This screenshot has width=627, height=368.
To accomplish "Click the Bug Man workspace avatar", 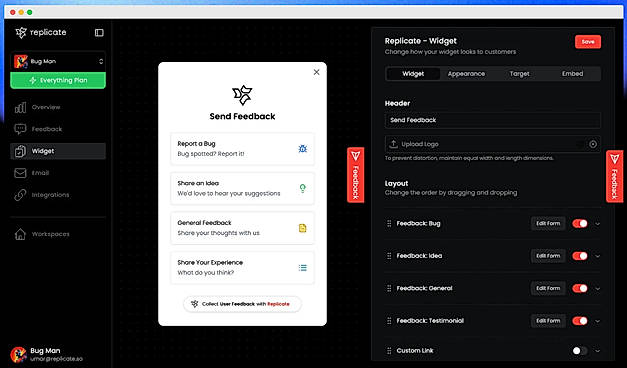I will tap(21, 61).
